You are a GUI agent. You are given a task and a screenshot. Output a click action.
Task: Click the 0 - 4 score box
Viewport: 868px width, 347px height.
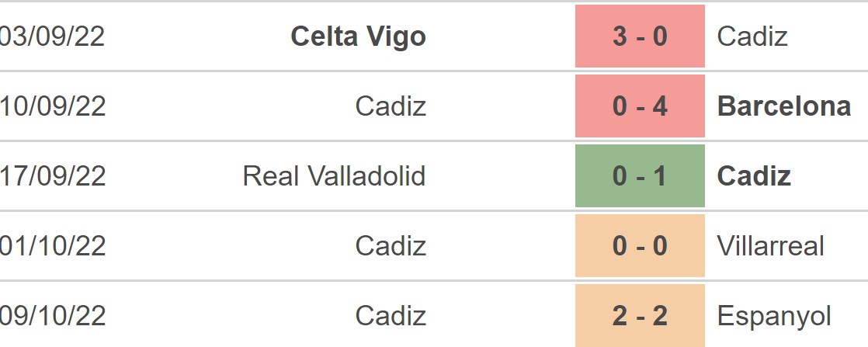pos(640,106)
